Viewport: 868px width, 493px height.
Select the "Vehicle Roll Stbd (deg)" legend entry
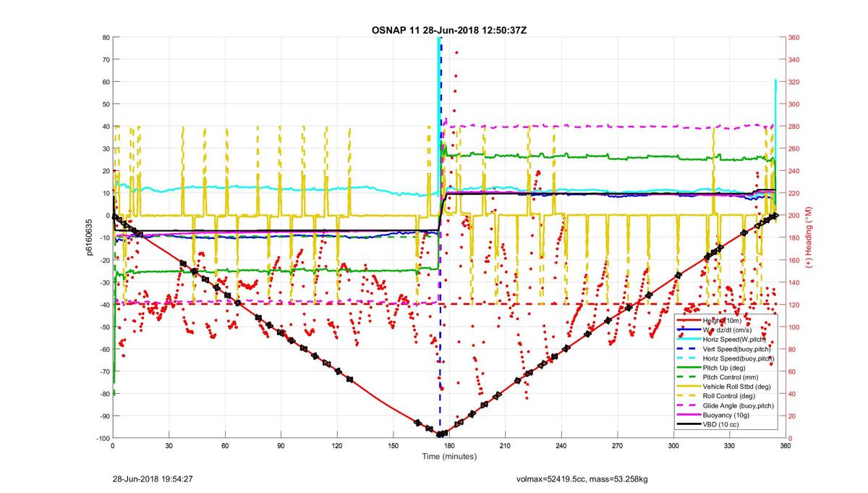pyautogui.click(x=738, y=387)
